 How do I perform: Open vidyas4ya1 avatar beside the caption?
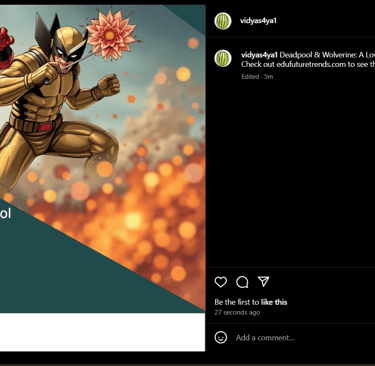(x=223, y=58)
